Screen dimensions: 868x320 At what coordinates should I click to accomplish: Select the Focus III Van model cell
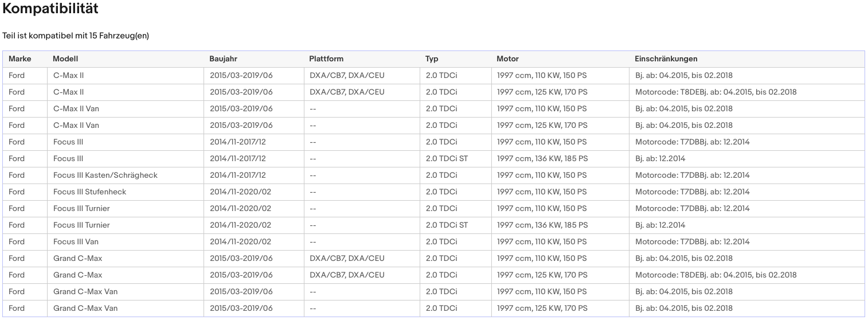(x=76, y=242)
